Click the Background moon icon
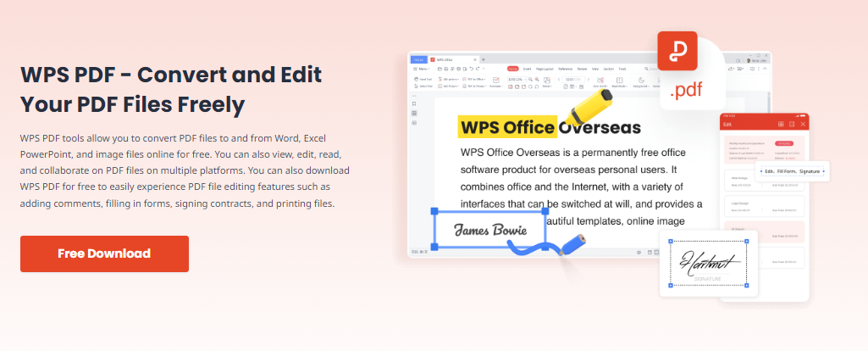This screenshot has width=868, height=351. pyautogui.click(x=641, y=81)
